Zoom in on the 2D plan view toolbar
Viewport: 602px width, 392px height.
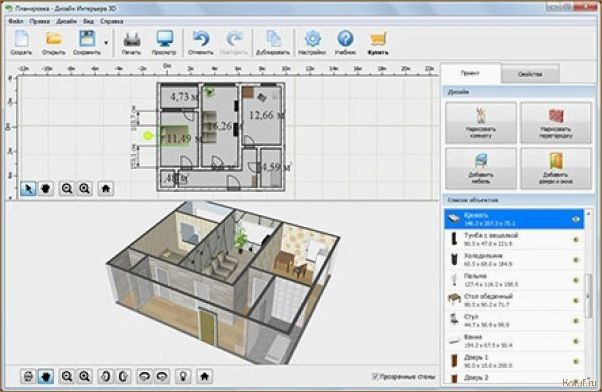tap(84, 188)
